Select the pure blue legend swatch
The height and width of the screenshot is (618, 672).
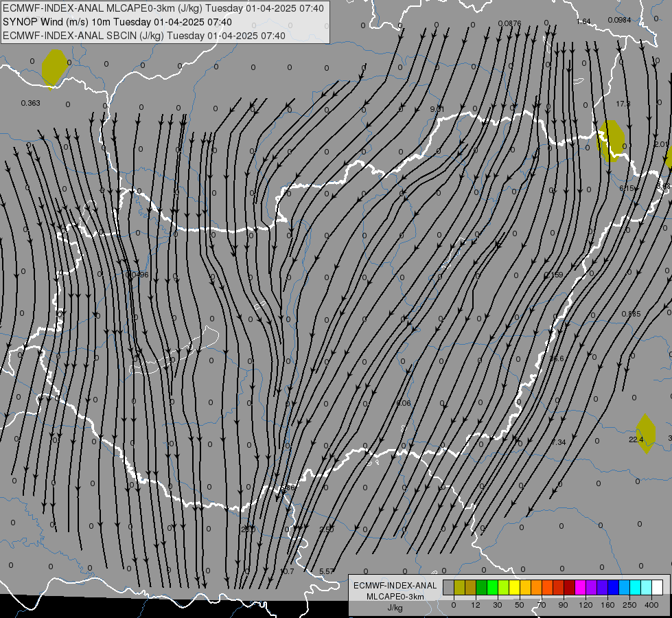click(613, 588)
